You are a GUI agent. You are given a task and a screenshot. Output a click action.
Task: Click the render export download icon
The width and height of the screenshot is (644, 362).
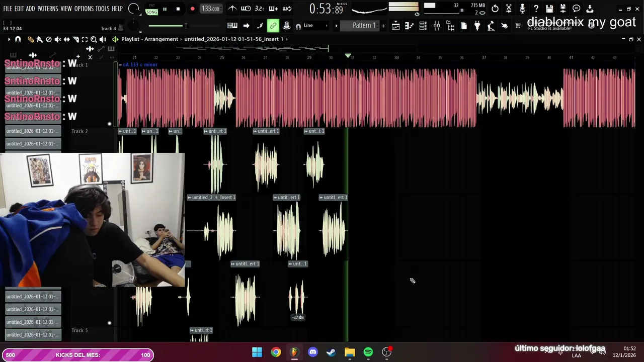[x=590, y=9]
